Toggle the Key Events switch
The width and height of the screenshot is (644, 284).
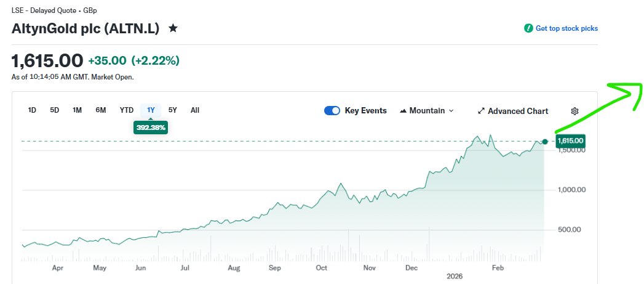click(x=332, y=111)
